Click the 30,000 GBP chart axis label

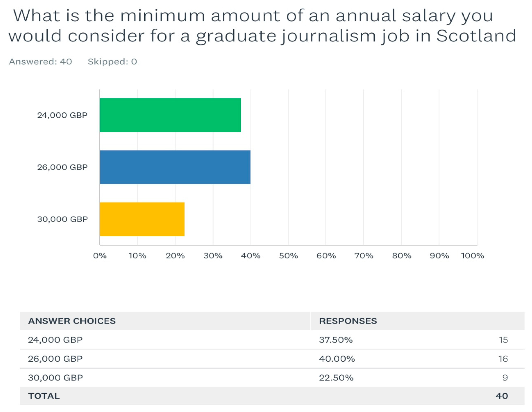(62, 219)
